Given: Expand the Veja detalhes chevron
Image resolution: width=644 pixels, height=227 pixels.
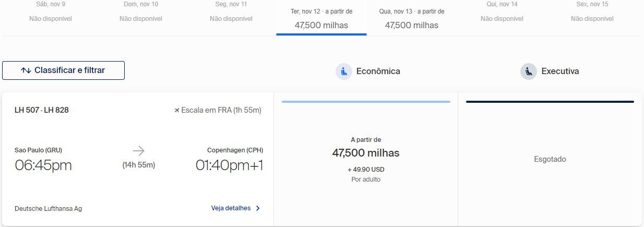Looking at the screenshot, I should (x=258, y=208).
